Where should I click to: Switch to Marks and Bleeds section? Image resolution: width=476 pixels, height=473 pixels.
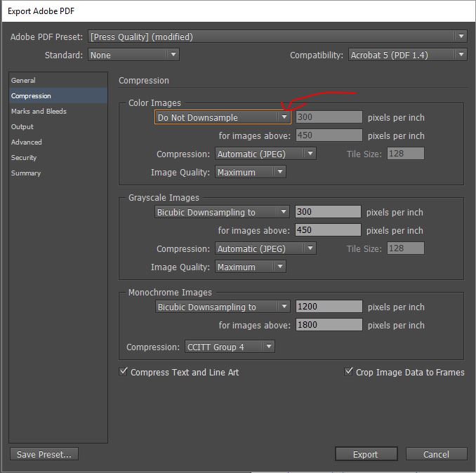39,112
